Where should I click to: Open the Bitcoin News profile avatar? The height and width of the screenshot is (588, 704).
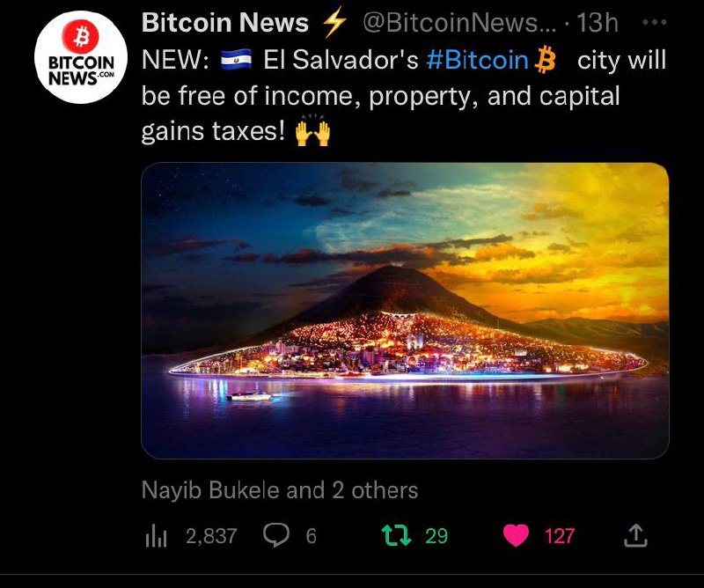click(x=81, y=57)
